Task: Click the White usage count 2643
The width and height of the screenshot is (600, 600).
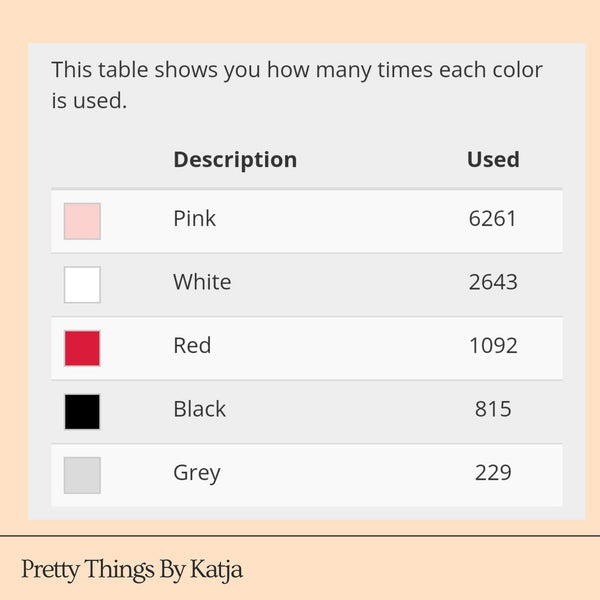Action: point(493,282)
